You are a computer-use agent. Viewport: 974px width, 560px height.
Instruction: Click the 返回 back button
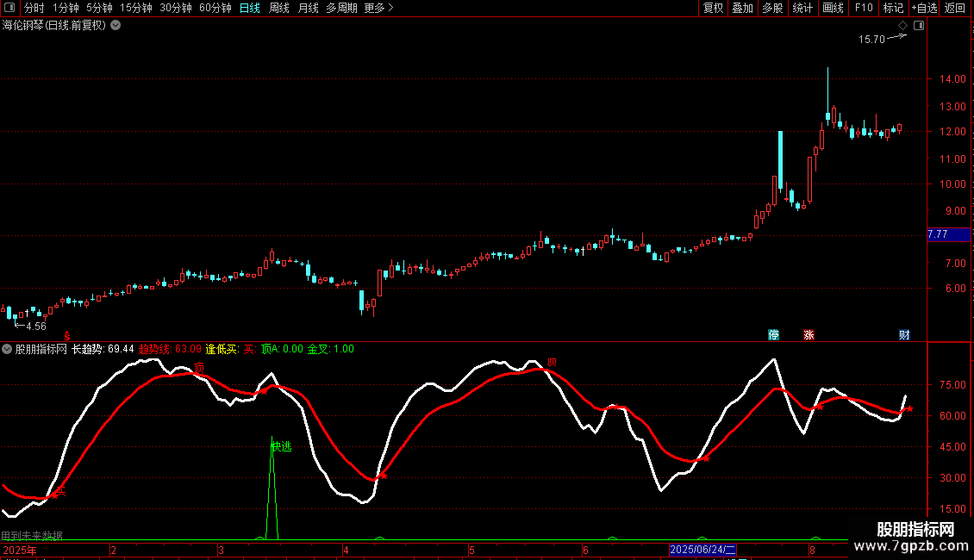click(x=955, y=8)
